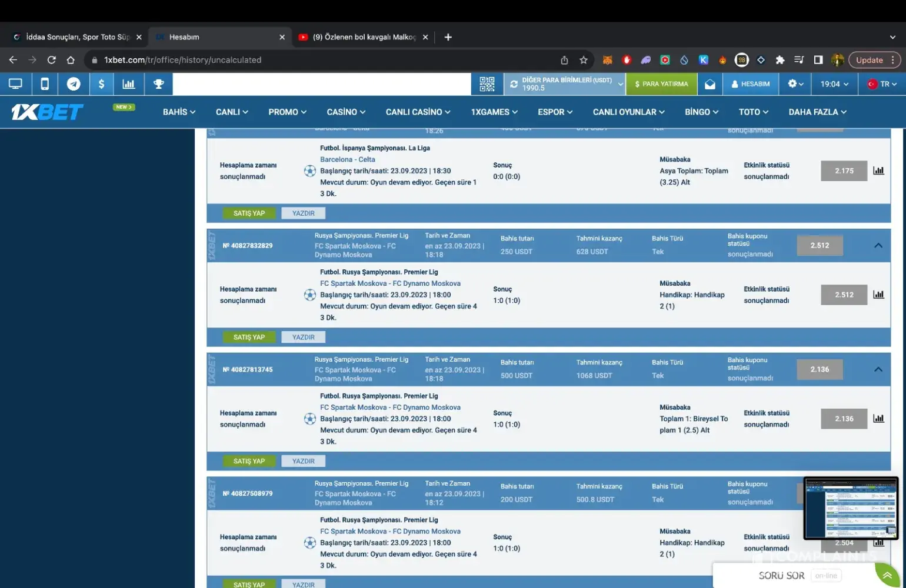Image resolution: width=906 pixels, height=588 pixels.
Task: Collapse bet slip number 40827813745
Action: [878, 369]
